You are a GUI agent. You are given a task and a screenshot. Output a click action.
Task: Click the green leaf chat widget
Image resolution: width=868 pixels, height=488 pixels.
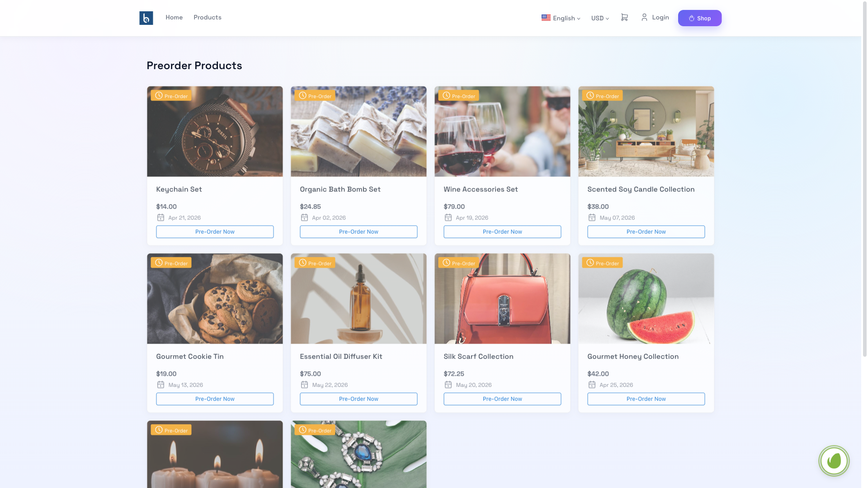coord(834,461)
